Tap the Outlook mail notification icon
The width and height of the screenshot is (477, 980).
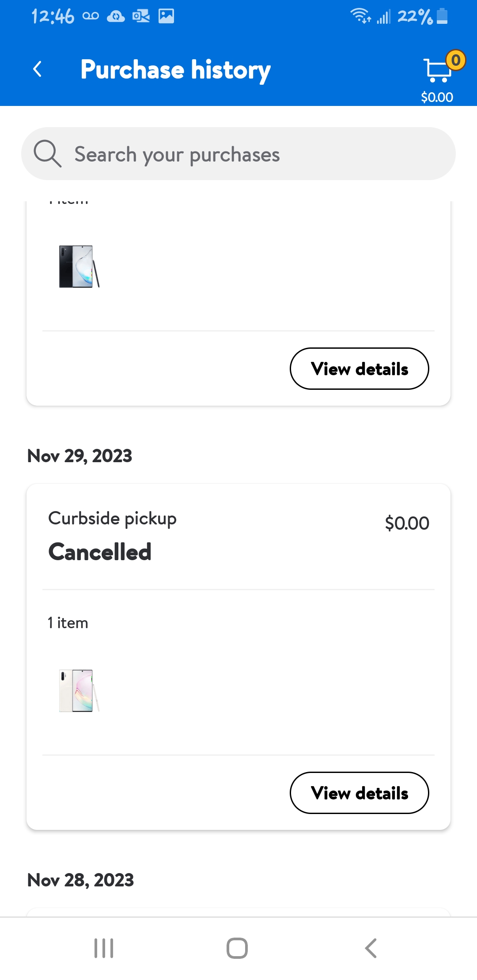click(141, 16)
